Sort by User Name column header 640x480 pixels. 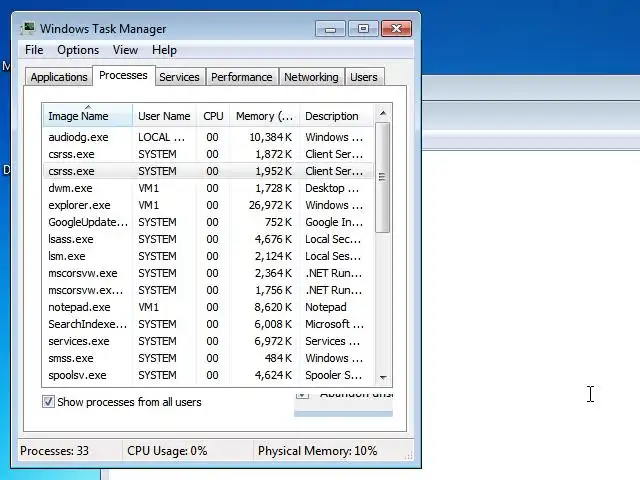click(164, 116)
